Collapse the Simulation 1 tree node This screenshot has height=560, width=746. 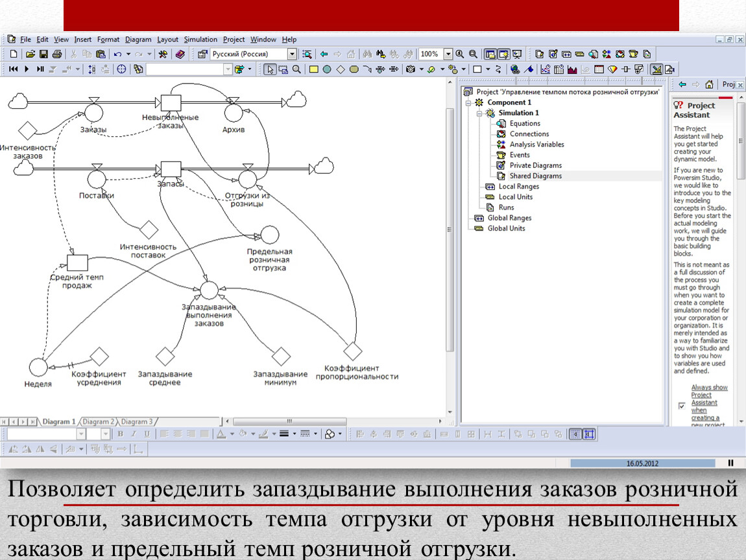479,113
